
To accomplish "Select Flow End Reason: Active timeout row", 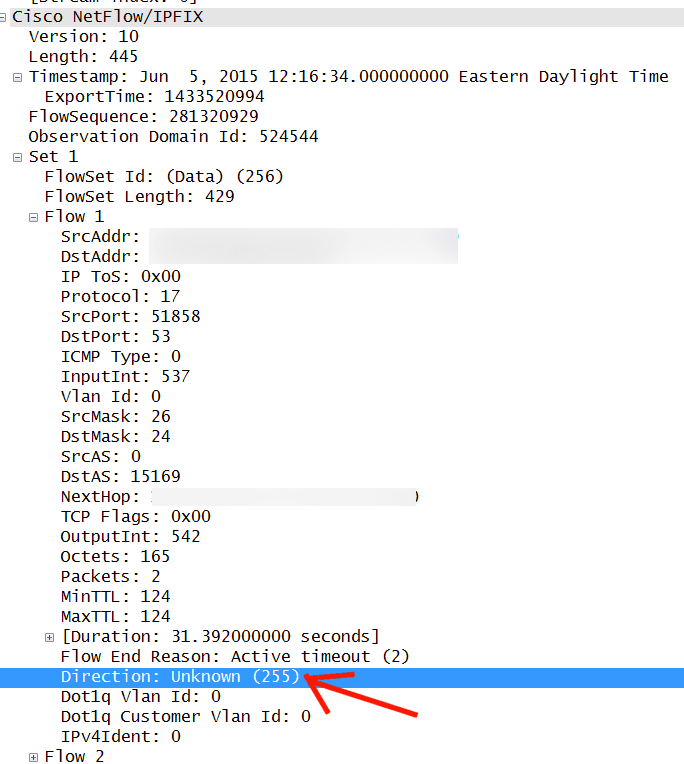I will tap(235, 656).
